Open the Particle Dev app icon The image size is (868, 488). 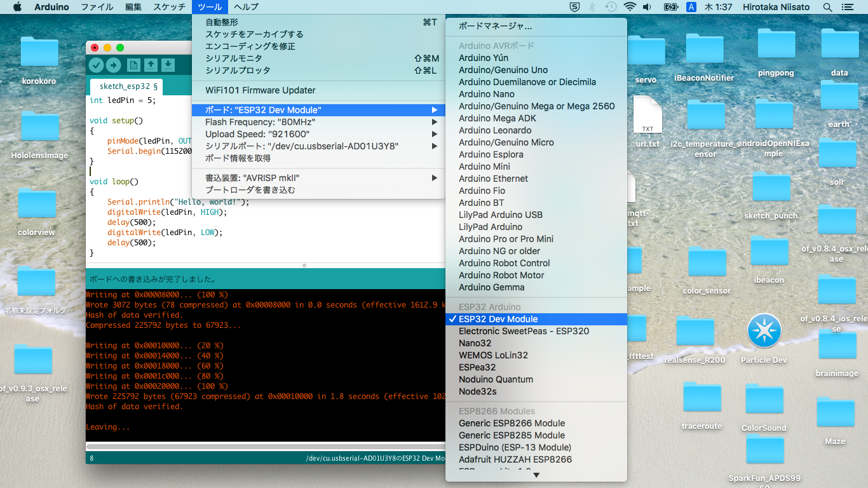(764, 331)
